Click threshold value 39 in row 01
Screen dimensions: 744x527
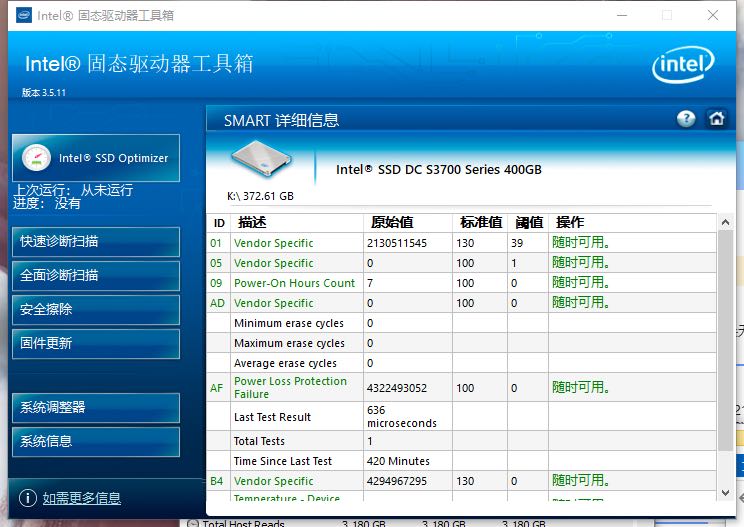click(x=517, y=243)
